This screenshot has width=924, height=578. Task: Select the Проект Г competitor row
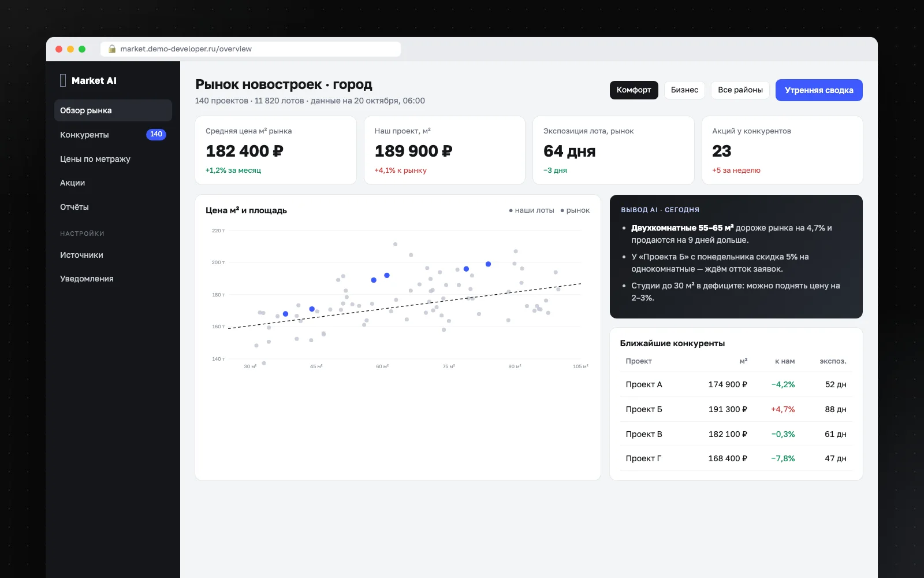point(736,458)
